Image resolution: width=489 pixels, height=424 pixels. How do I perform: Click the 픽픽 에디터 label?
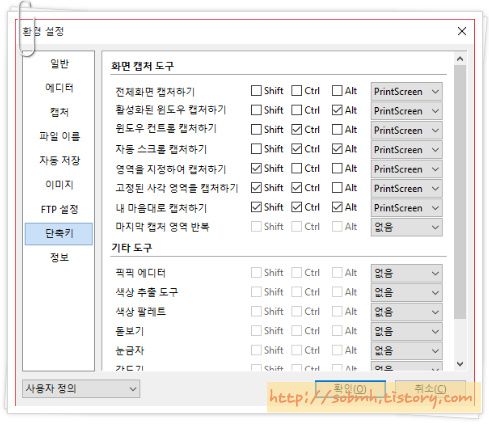pos(140,273)
